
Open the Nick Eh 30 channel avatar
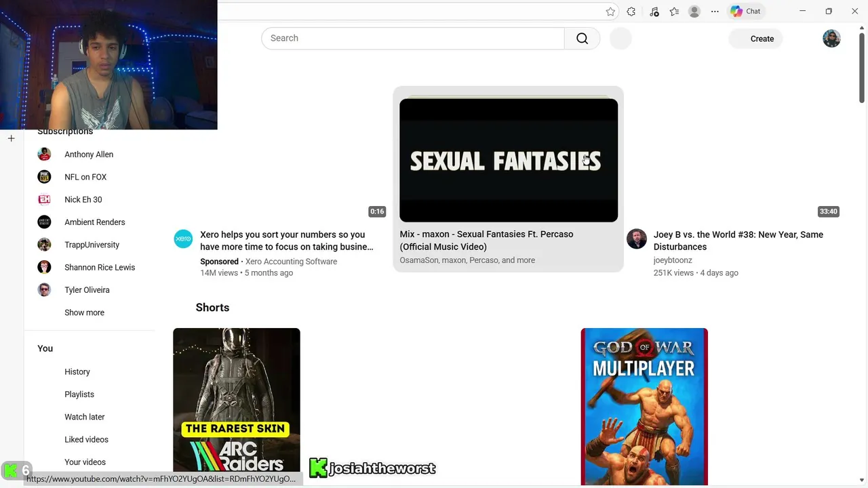point(44,199)
